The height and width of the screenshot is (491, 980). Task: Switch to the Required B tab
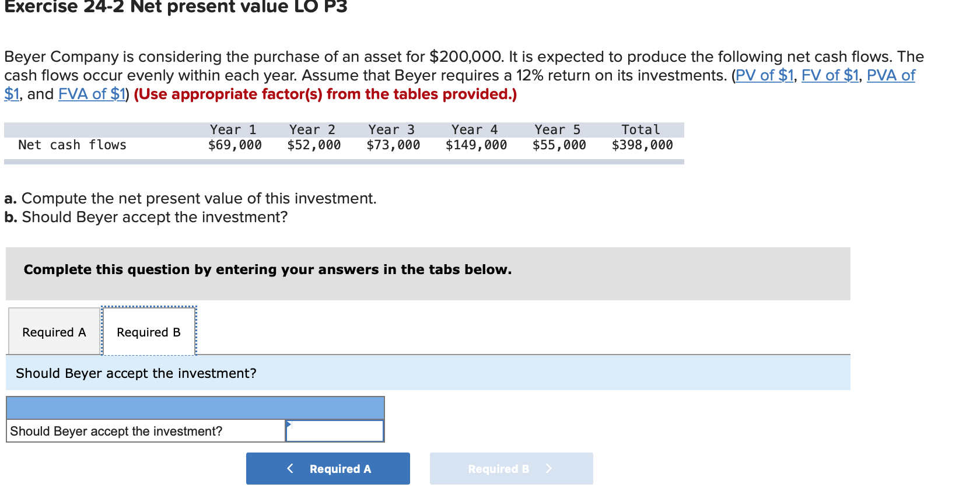pos(149,331)
